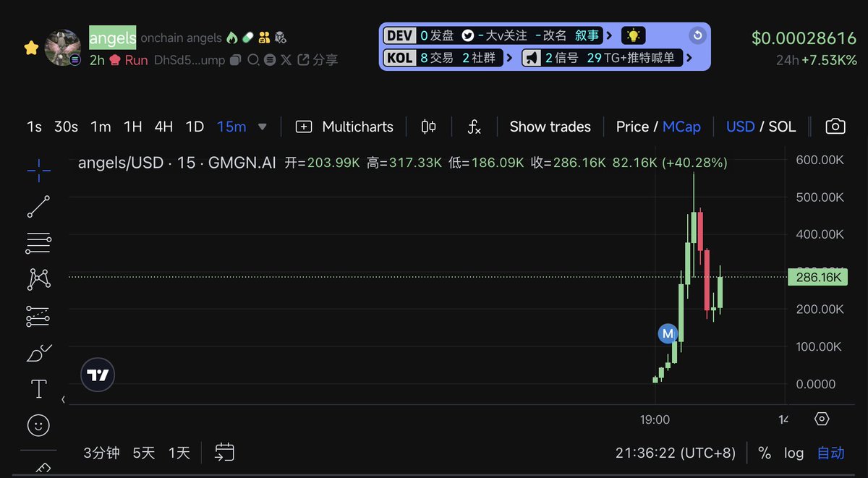Open the timeframe dropdown arrow beside 15m
This screenshot has height=478, width=868.
(x=263, y=127)
